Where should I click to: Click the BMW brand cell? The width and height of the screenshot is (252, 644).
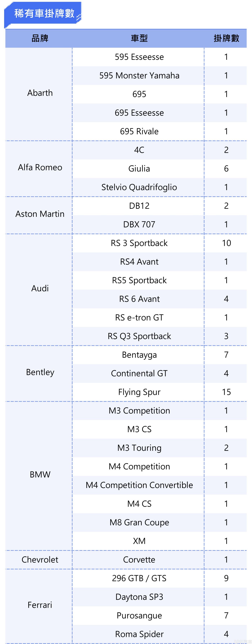click(40, 474)
